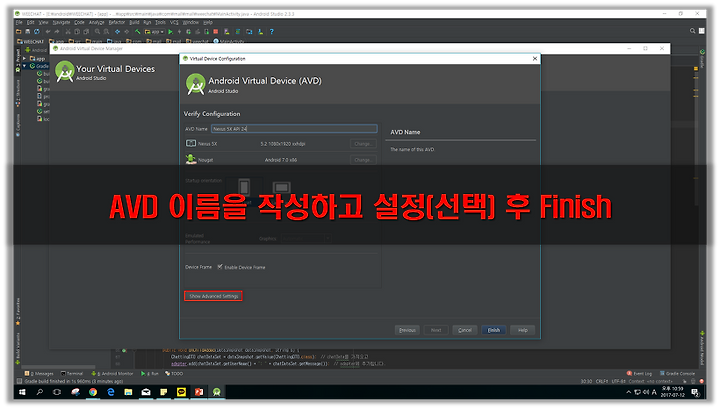Click the red Stop icon in toolbar
This screenshot has height=409, width=720.
click(x=215, y=32)
